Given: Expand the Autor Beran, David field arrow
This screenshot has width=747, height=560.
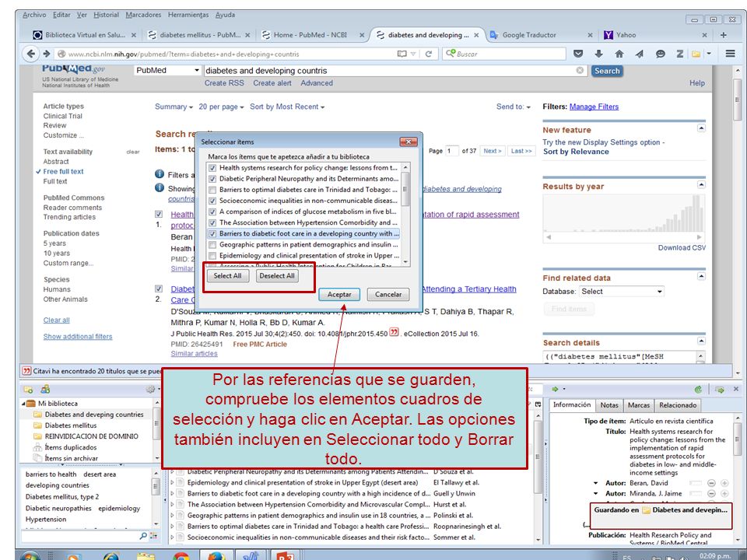Looking at the screenshot, I should pos(595,483).
